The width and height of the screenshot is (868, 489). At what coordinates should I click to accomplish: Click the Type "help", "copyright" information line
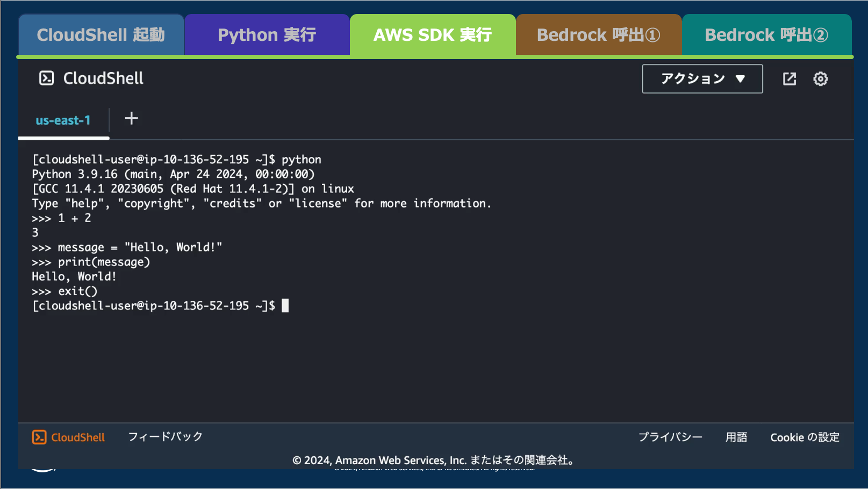point(262,203)
